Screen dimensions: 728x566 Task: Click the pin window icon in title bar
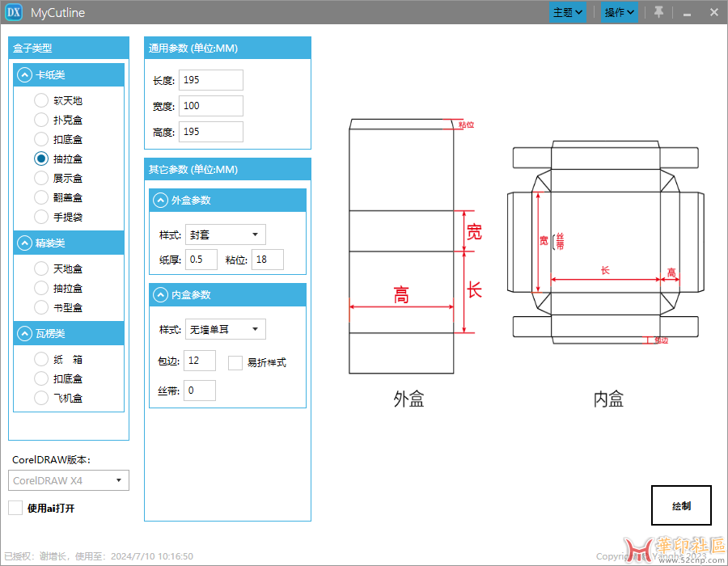pyautogui.click(x=658, y=12)
